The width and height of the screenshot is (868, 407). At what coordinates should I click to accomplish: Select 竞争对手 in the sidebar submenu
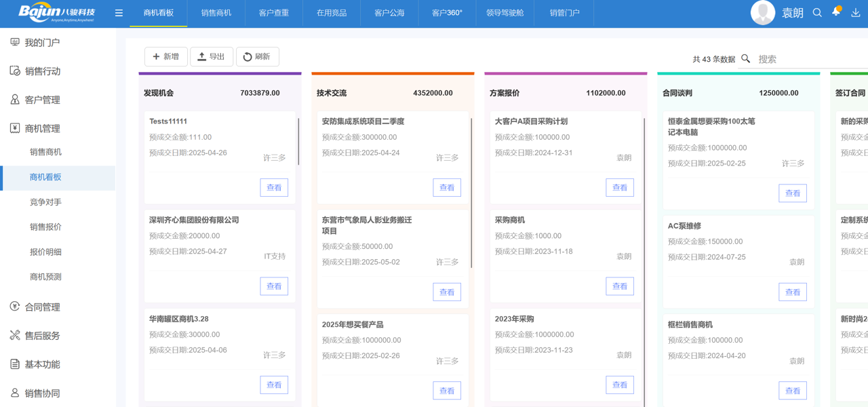[x=45, y=202]
